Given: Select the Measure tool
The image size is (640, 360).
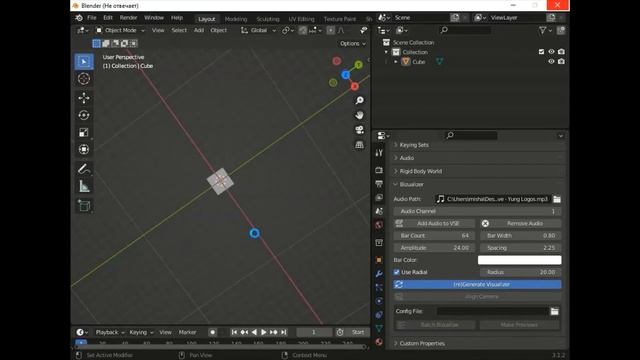Looking at the screenshot, I should pyautogui.click(x=84, y=186).
